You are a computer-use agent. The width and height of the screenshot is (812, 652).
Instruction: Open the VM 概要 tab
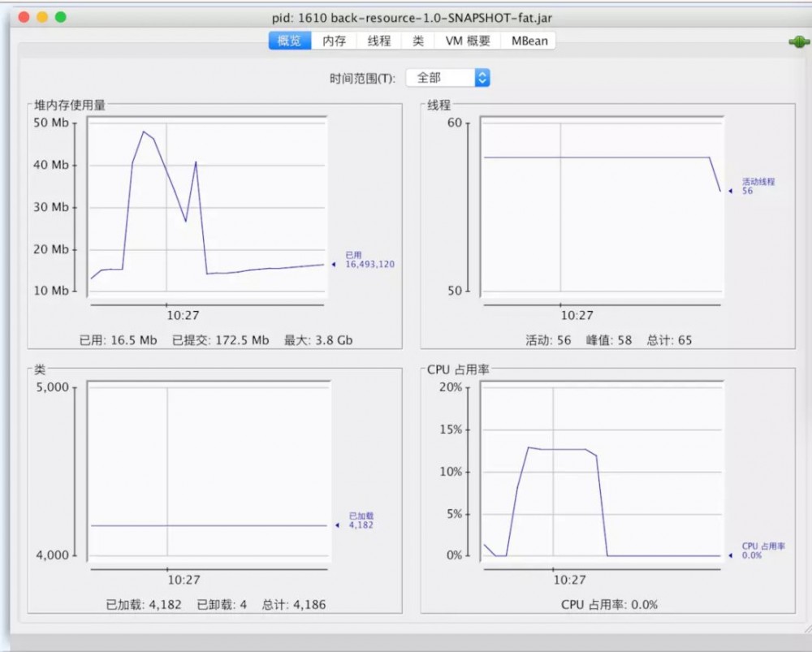tap(468, 40)
